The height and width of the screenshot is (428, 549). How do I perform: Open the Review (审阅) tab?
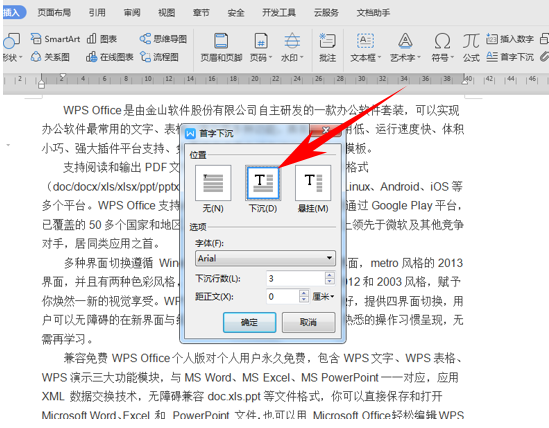pyautogui.click(x=132, y=13)
